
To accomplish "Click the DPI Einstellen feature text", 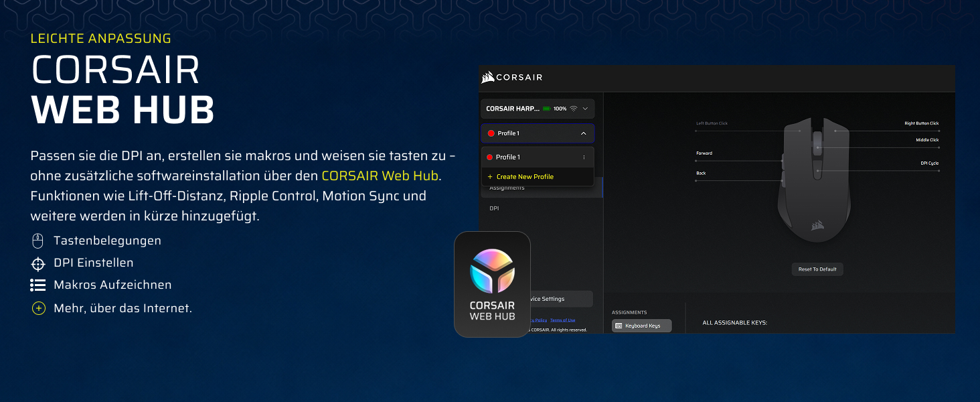I will [94, 263].
